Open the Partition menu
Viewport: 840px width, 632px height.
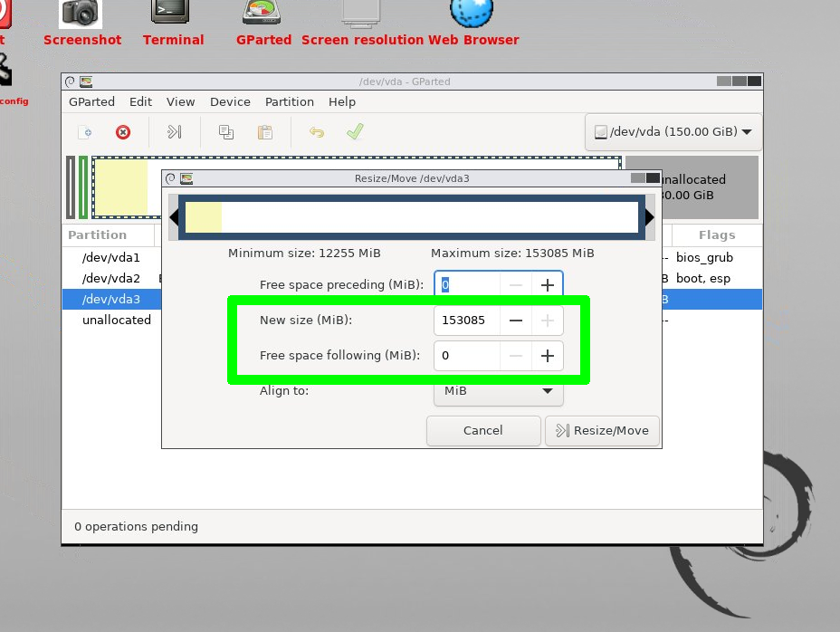pyautogui.click(x=289, y=102)
